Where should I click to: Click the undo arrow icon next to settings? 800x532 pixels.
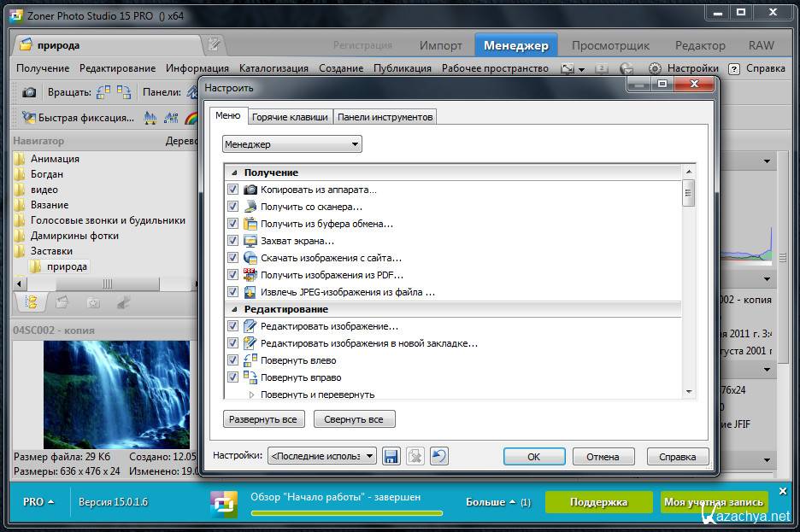coord(438,456)
